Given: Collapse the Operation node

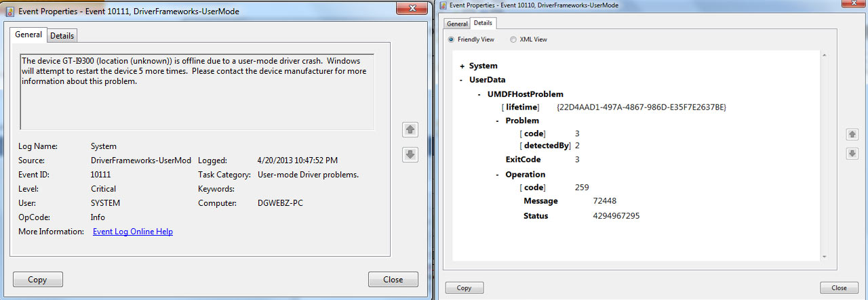Looking at the screenshot, I should 498,175.
